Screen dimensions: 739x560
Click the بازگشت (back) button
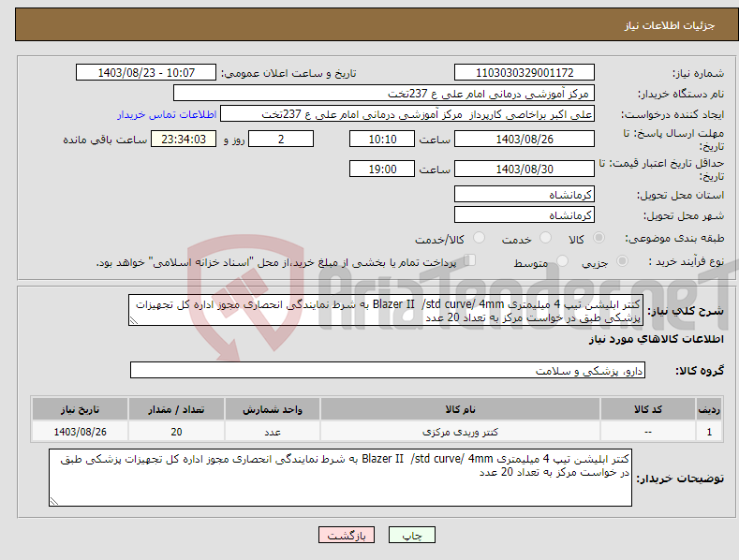(x=347, y=535)
